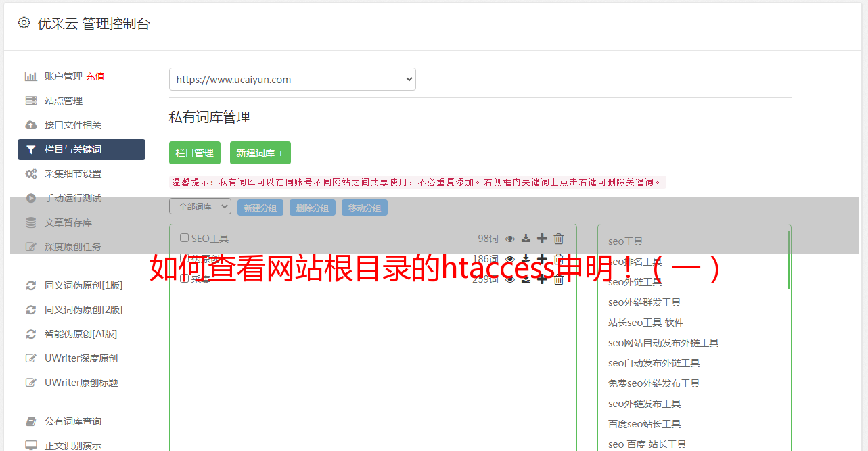Click the edit icon beside UWriter深度原创
The width and height of the screenshot is (868, 451).
(30, 358)
